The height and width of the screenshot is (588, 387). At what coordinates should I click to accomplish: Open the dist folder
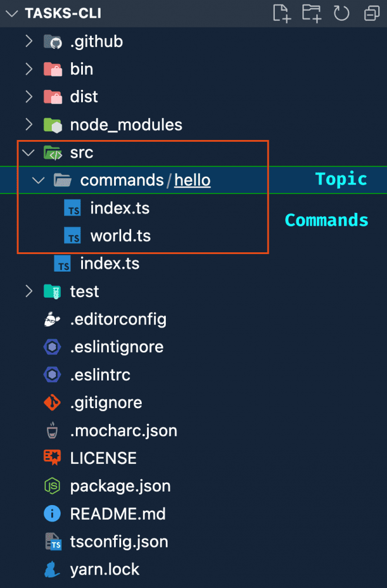(84, 97)
